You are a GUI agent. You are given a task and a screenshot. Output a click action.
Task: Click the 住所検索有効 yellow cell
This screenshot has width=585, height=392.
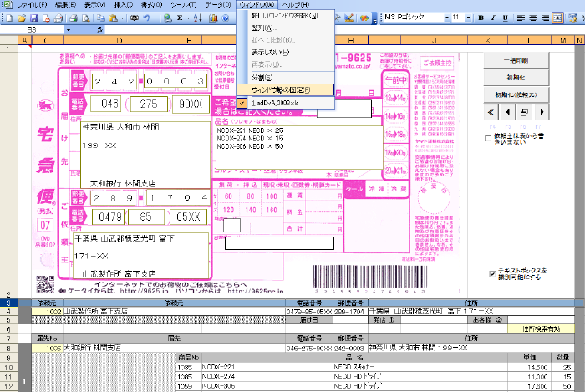[541, 329]
